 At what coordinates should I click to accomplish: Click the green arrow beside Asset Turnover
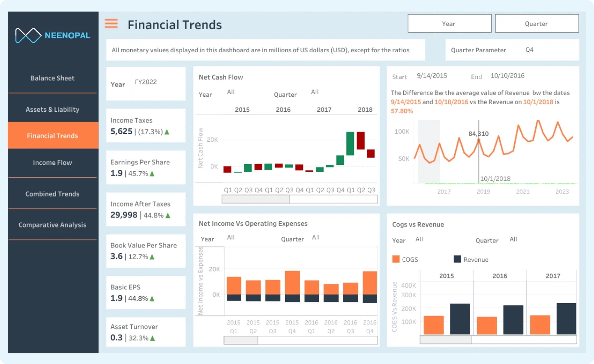click(x=152, y=338)
